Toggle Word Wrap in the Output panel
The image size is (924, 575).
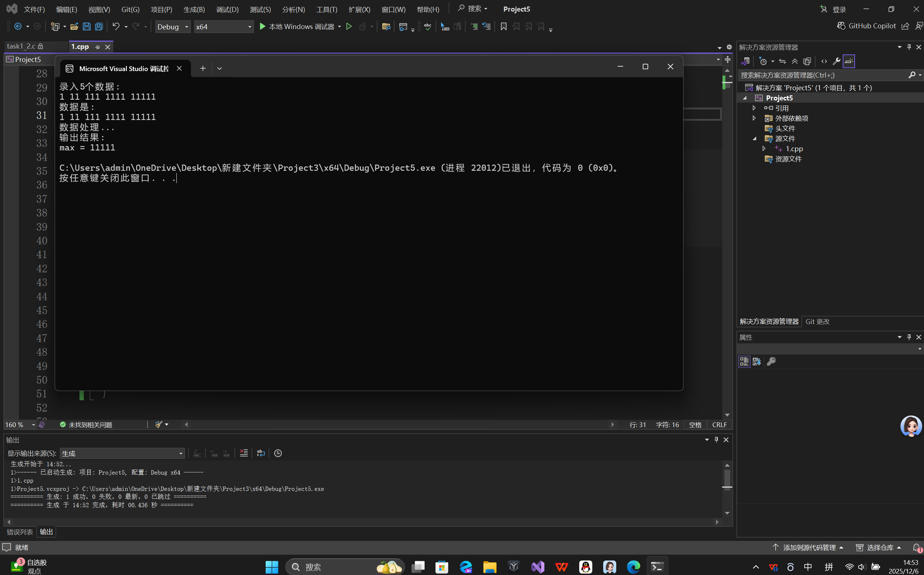pos(261,453)
